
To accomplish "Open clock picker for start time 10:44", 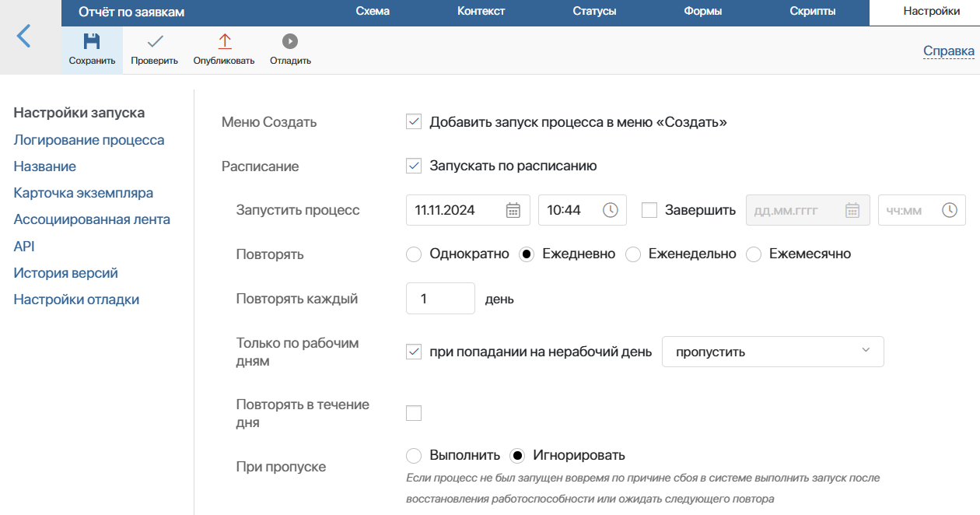I will (x=611, y=210).
